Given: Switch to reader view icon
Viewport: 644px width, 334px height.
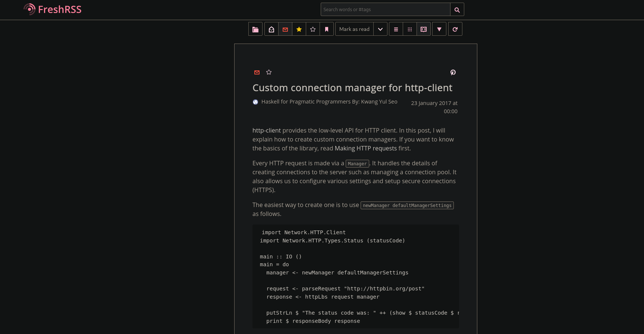Looking at the screenshot, I should [x=424, y=29].
